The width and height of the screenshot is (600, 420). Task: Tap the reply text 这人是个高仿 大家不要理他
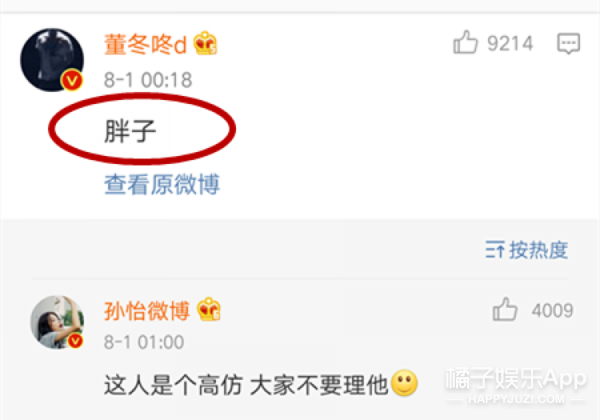pos(246,385)
